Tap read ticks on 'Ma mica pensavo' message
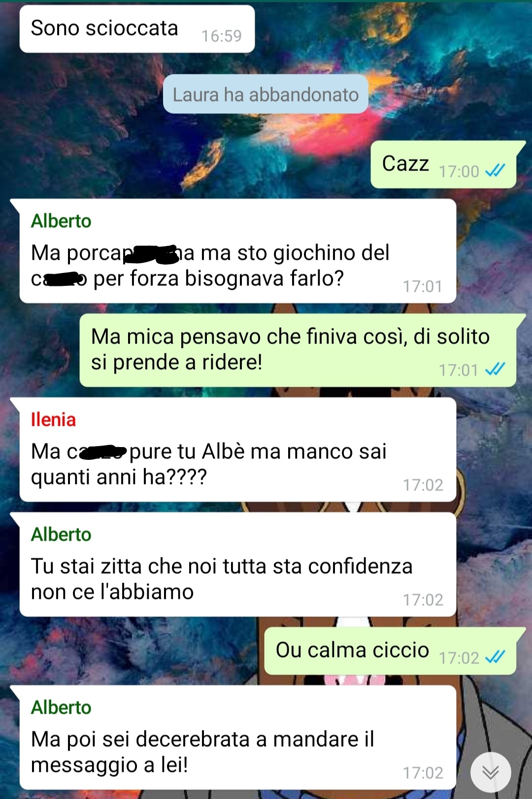The height and width of the screenshot is (799, 532). 495,369
